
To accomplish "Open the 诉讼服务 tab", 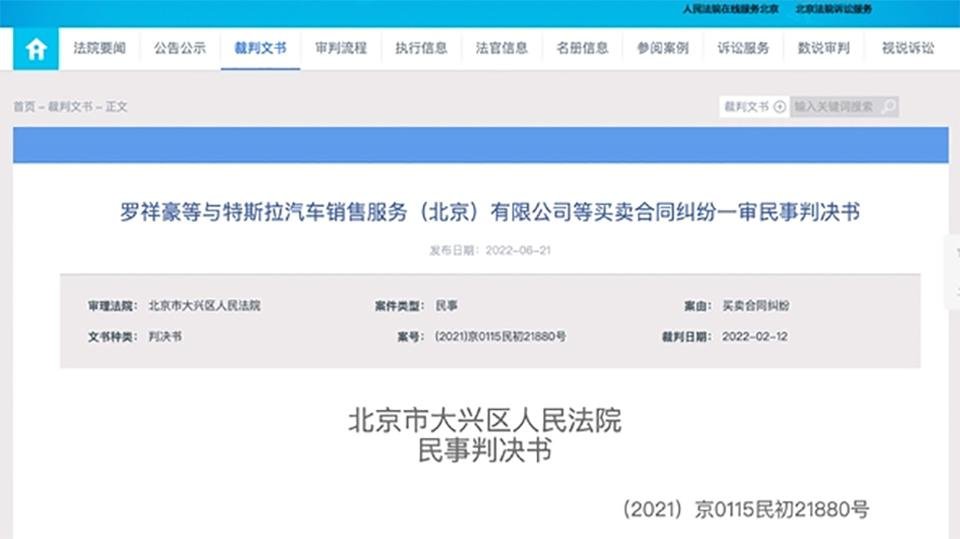I will 743,48.
